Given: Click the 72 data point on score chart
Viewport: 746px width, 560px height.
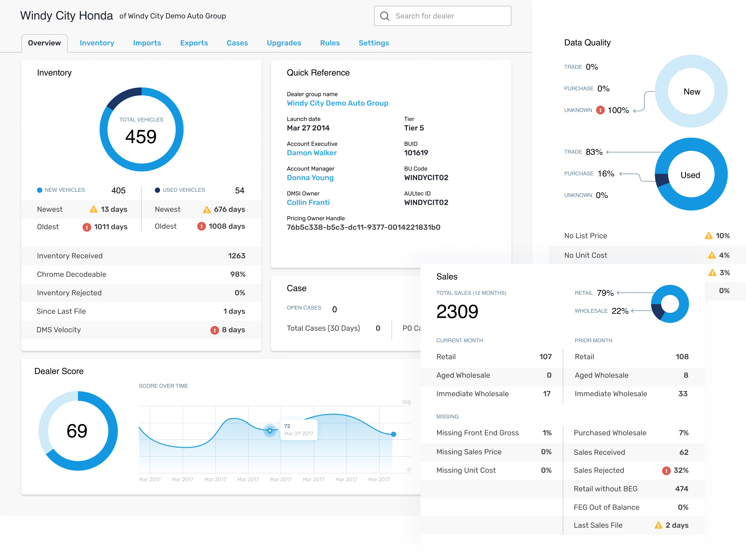Looking at the screenshot, I should coord(270,431).
